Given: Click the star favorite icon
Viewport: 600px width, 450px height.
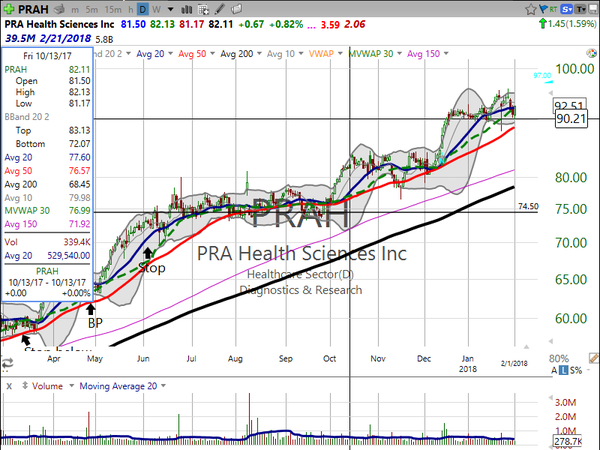Looking at the screenshot, I should click(x=530, y=9).
